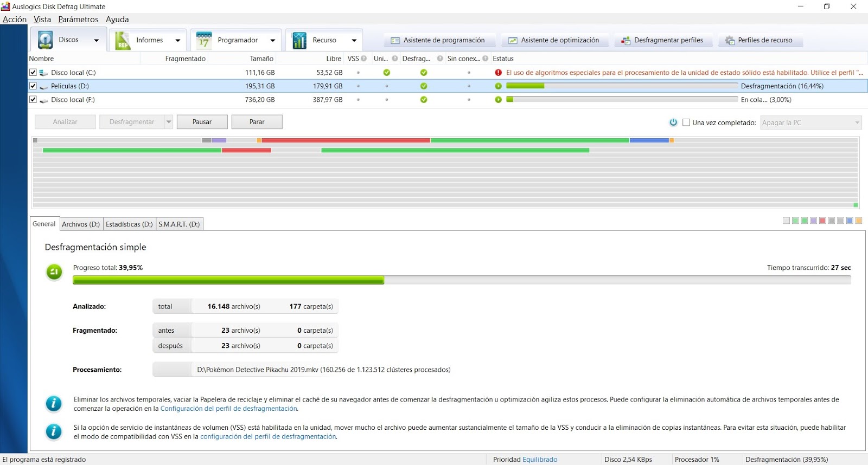Open Perfiles de recurso
The height and width of the screenshot is (465, 868).
760,40
